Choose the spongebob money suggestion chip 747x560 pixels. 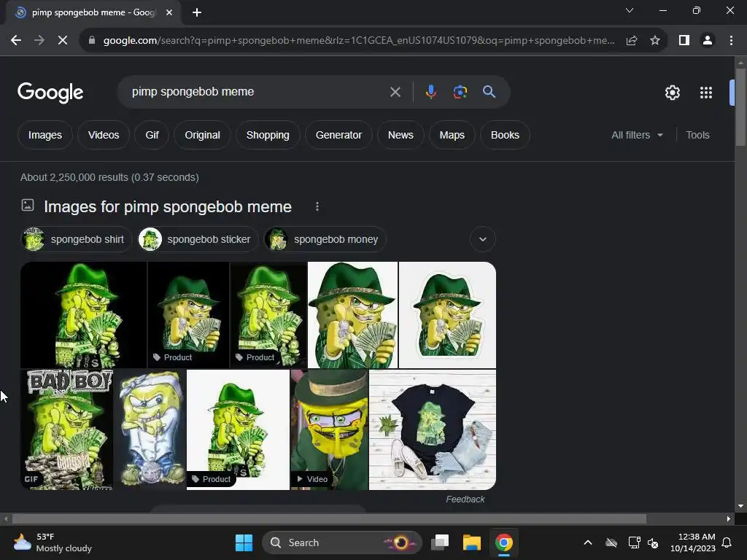(x=325, y=239)
